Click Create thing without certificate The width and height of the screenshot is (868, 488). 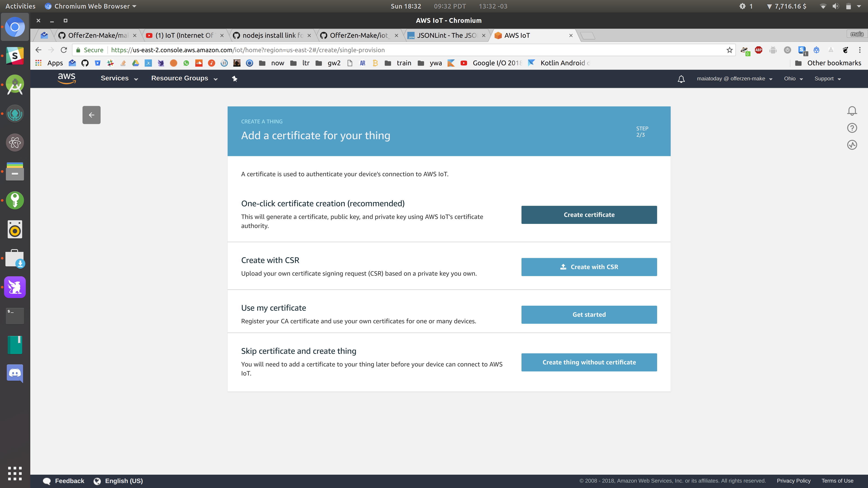589,362
